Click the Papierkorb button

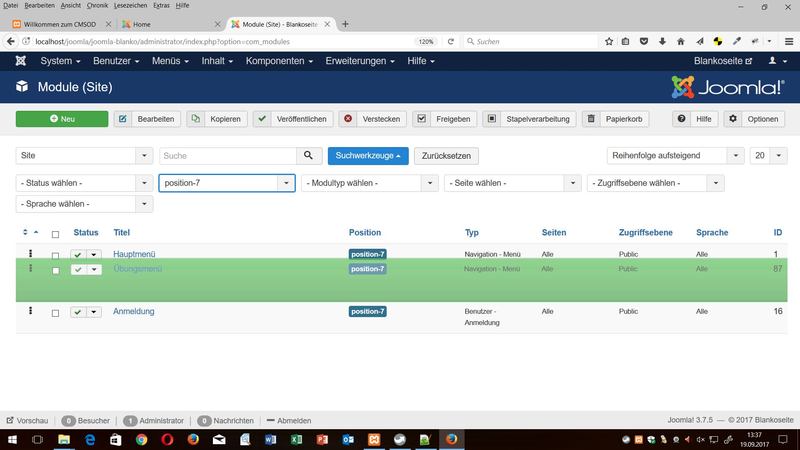click(616, 119)
